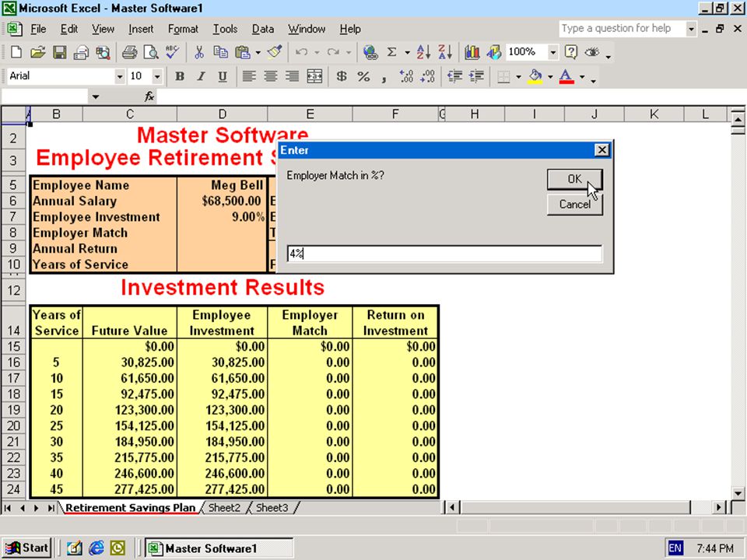Apply the yellow Fill Color

pyautogui.click(x=535, y=76)
